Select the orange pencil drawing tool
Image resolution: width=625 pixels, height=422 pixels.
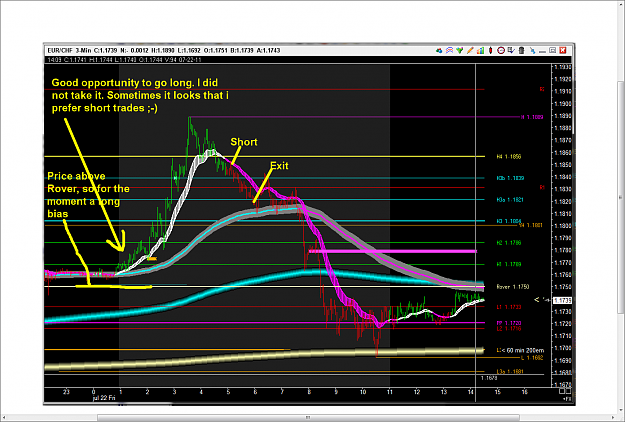pyautogui.click(x=470, y=51)
